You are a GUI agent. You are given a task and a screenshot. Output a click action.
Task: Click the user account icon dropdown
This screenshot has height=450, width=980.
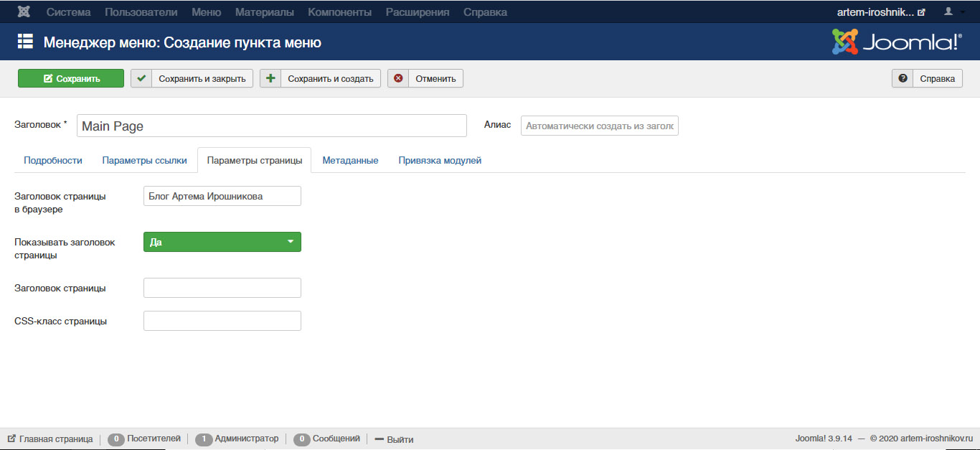click(953, 12)
